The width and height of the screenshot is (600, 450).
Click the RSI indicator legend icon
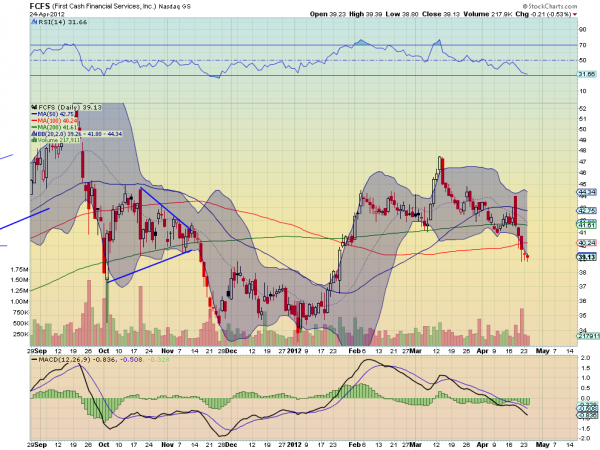point(34,22)
